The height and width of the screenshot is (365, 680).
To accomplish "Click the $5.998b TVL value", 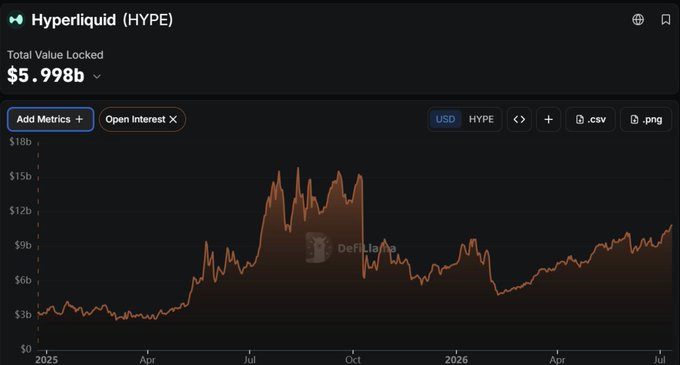I will click(x=46, y=75).
